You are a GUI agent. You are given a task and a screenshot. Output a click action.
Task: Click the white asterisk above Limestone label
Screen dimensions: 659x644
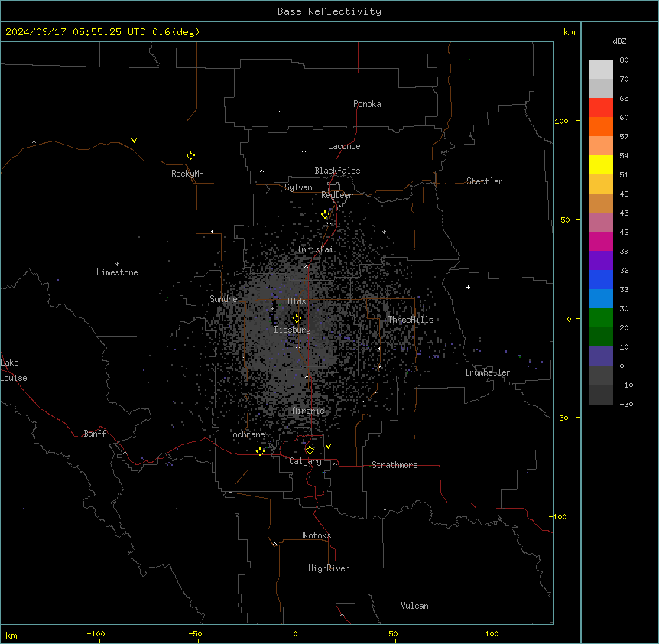coord(117,265)
